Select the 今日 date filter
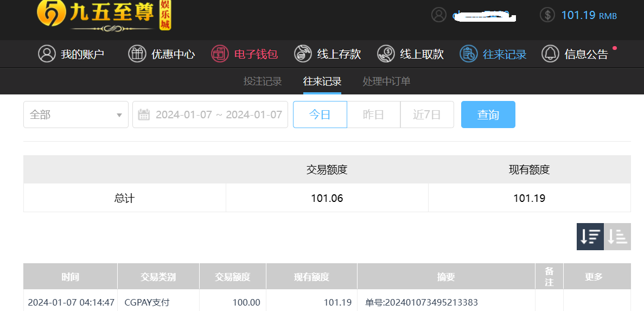The width and height of the screenshot is (644, 311). [x=320, y=114]
